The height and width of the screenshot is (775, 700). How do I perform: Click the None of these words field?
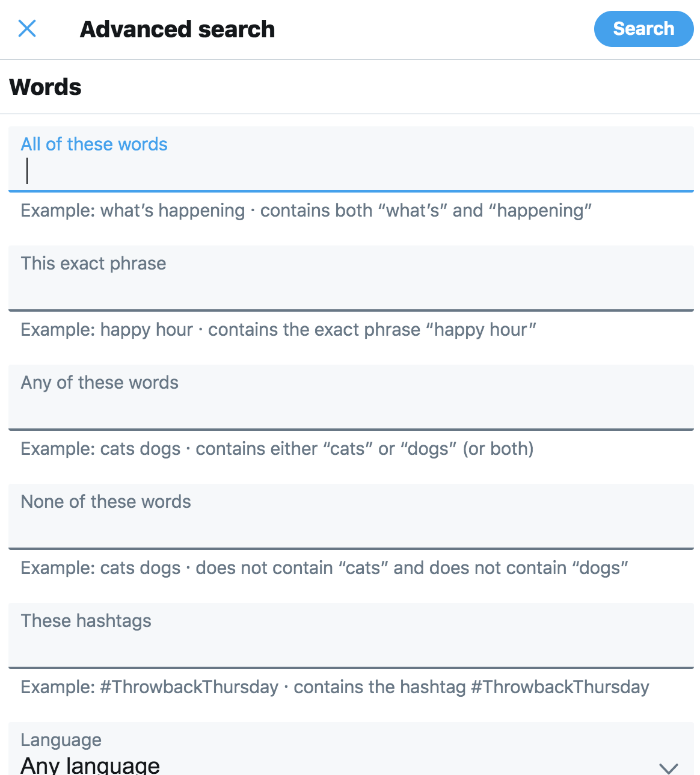350,516
